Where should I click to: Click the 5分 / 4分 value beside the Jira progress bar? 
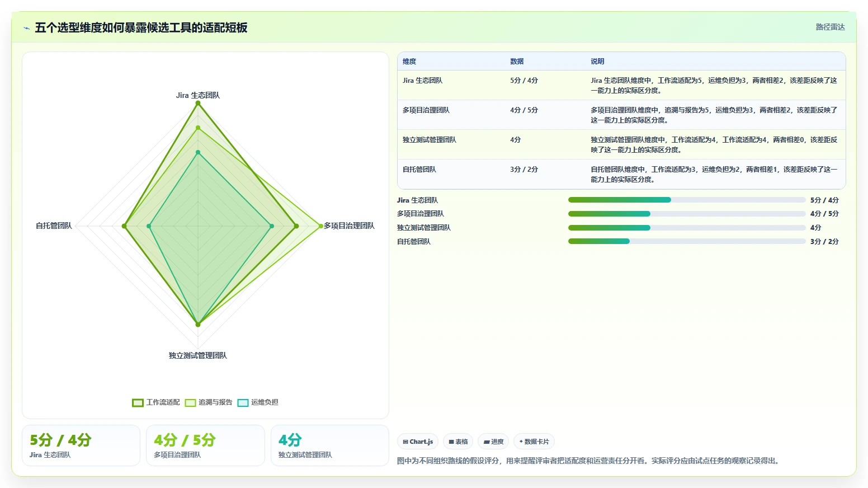point(824,200)
